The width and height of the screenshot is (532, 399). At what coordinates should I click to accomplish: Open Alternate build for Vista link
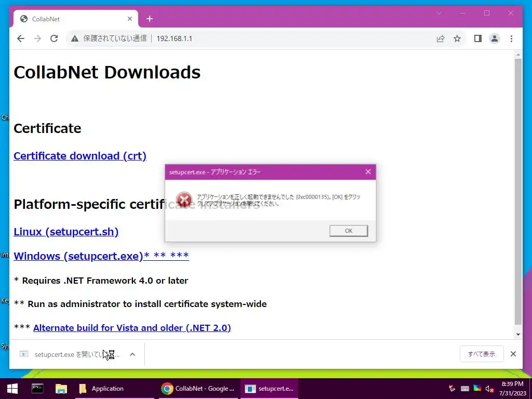[132, 328]
